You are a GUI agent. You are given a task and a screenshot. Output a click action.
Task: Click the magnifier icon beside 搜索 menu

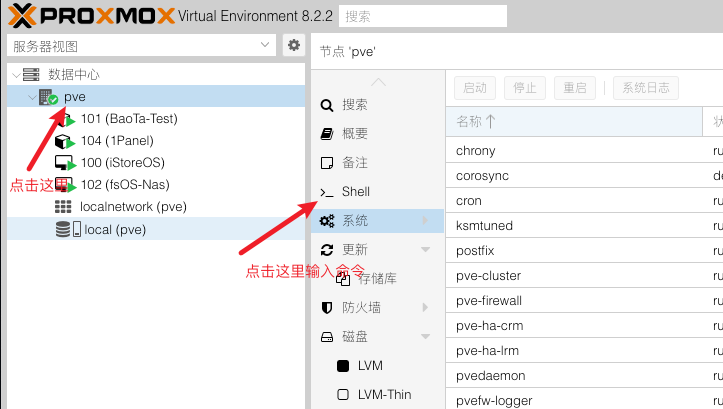(327, 105)
